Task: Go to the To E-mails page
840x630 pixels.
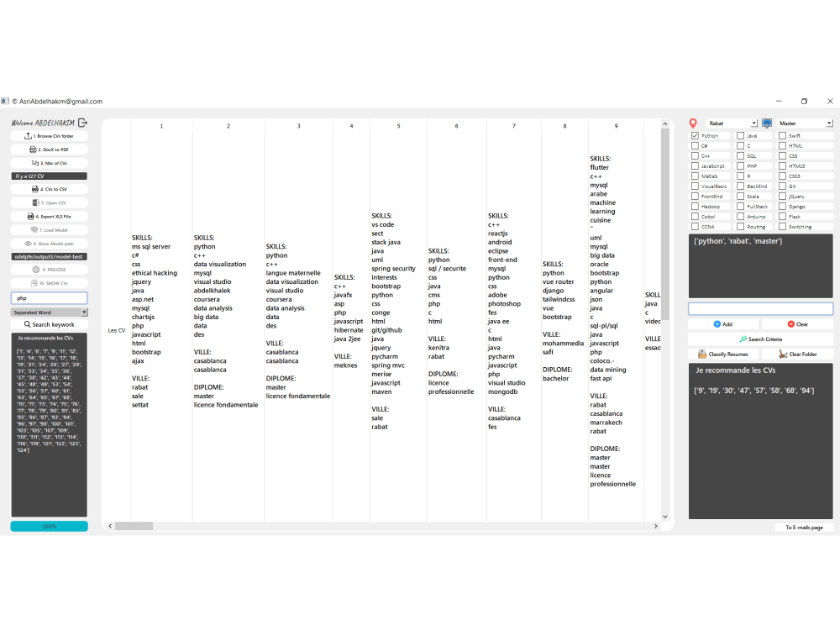Action: pyautogui.click(x=804, y=528)
